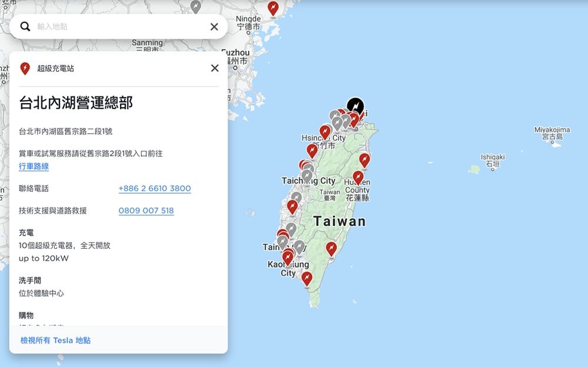Select the black highlighted Taipei Supercharger pin
The height and width of the screenshot is (367, 588).
355,106
